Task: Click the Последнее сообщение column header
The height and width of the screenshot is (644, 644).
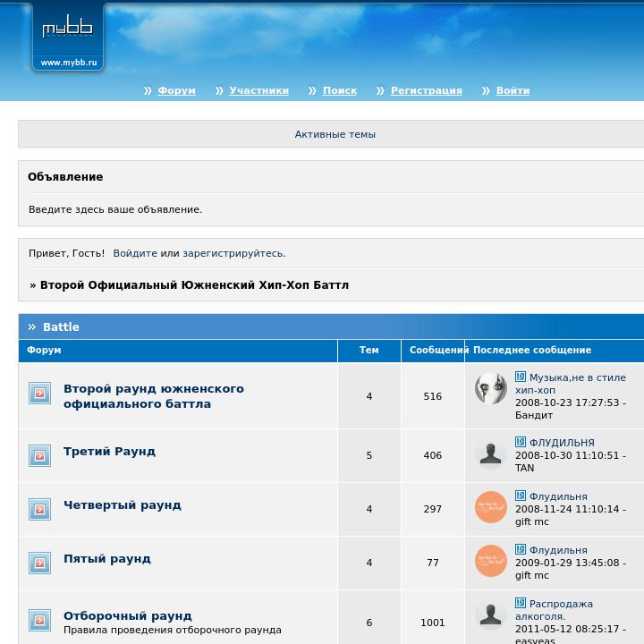Action: point(532,350)
